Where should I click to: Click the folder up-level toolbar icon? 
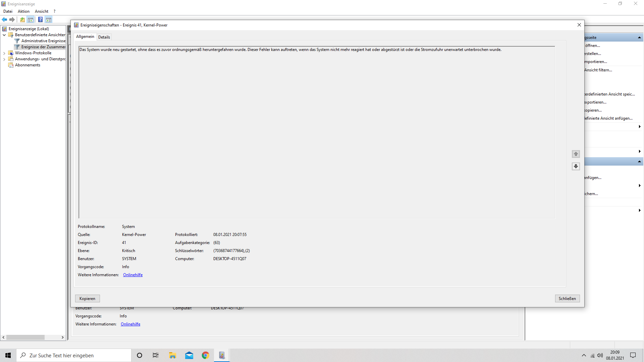[22, 19]
